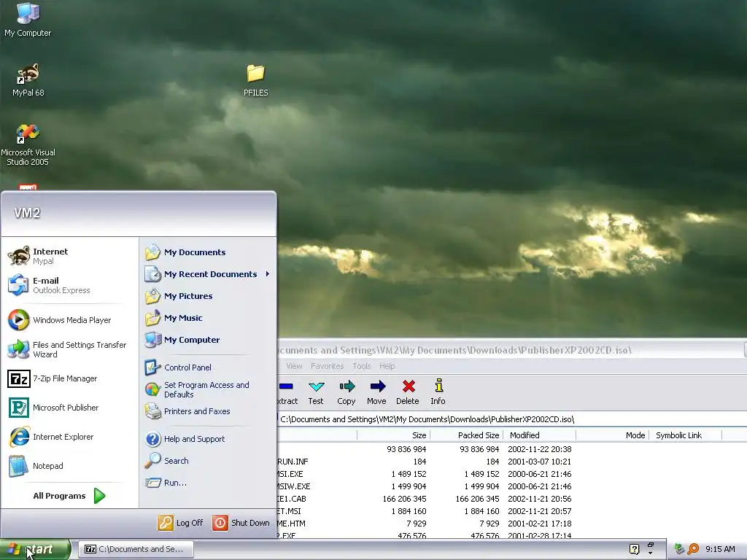747x560 pixels.
Task: Click Shut Down button
Action: pyautogui.click(x=241, y=523)
